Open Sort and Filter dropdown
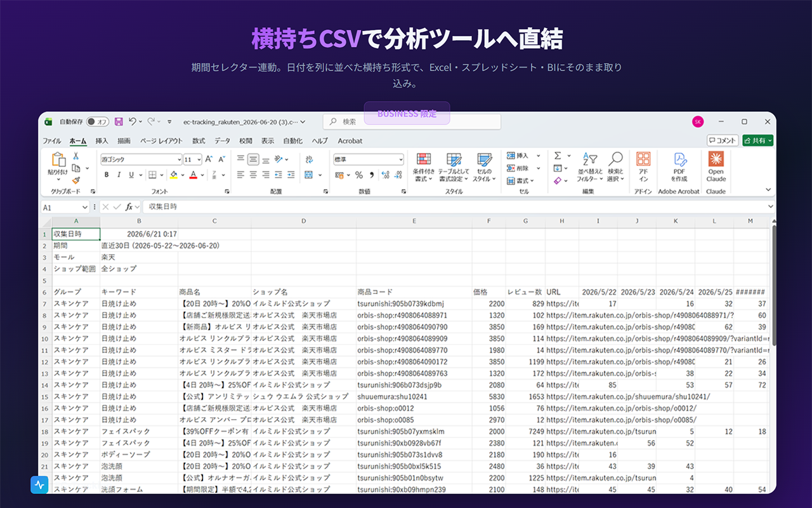The image size is (812, 508). point(589,168)
